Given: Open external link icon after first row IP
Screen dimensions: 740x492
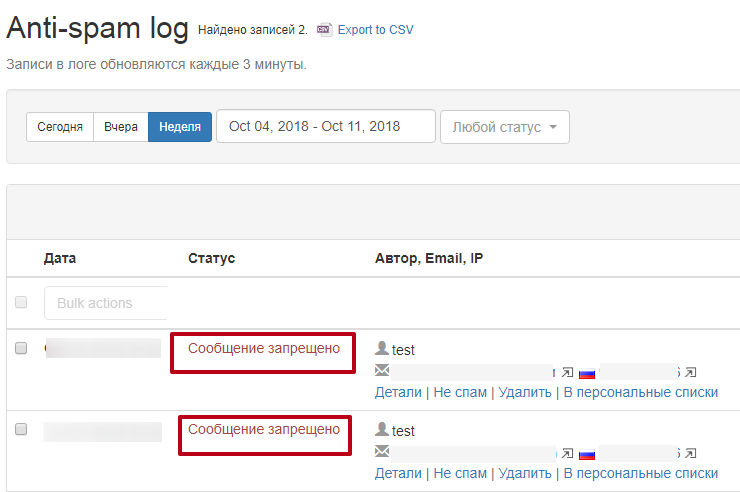Looking at the screenshot, I should 691,371.
